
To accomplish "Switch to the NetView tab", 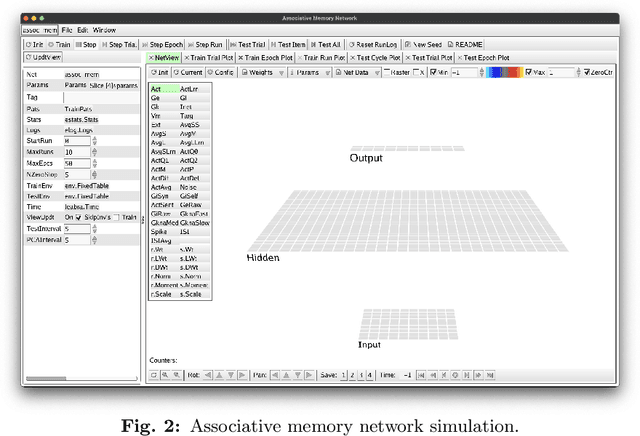I will [163, 58].
